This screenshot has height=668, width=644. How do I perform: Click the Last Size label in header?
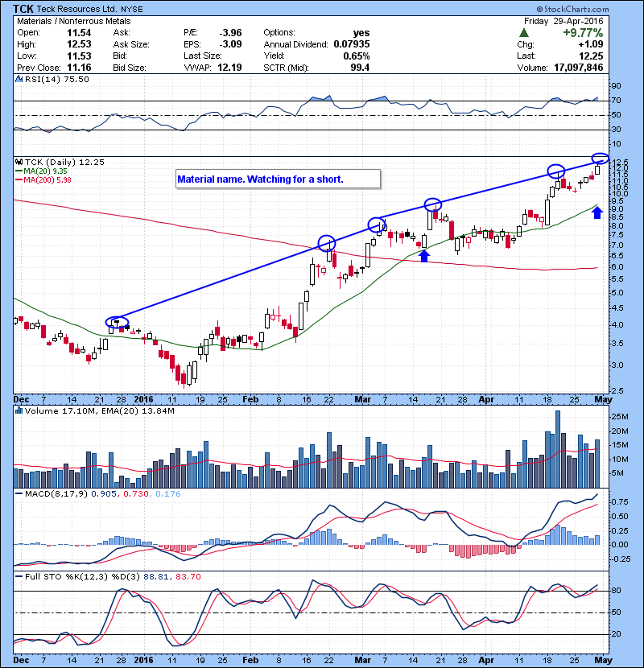(202, 56)
